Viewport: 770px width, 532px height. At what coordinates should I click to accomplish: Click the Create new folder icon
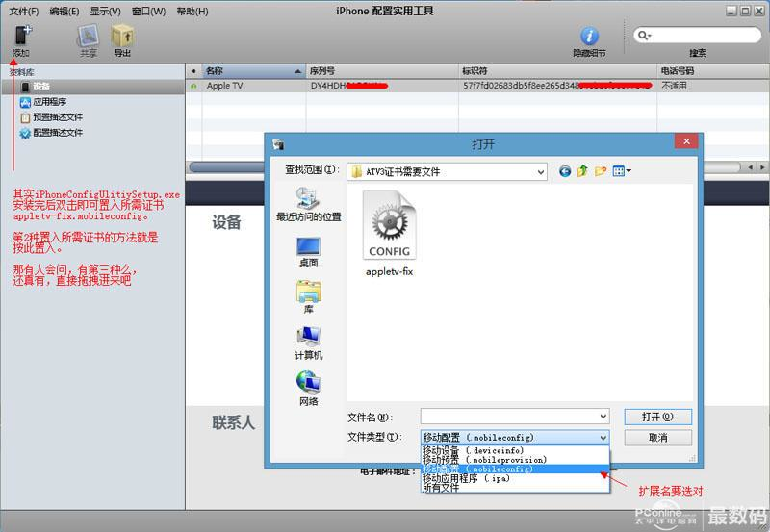point(600,171)
